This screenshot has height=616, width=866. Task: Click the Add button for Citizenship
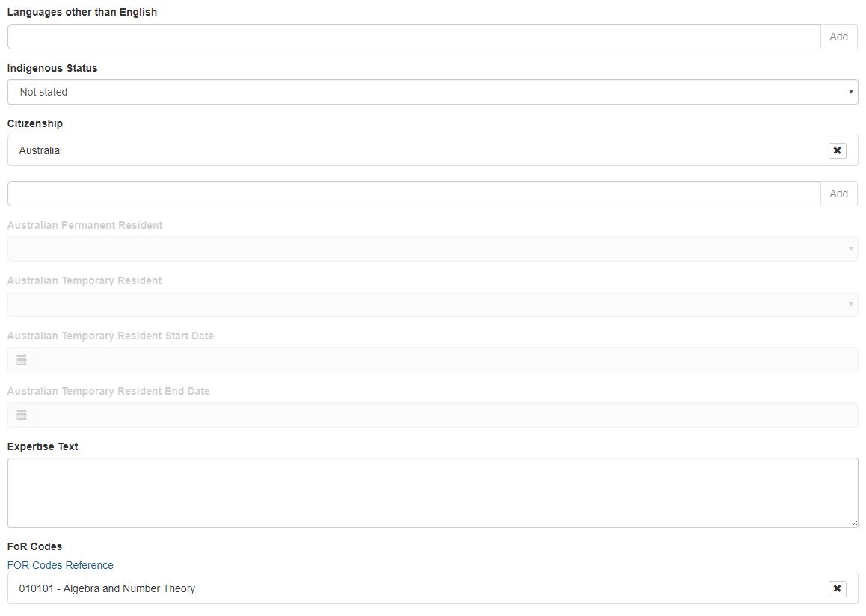(x=838, y=194)
